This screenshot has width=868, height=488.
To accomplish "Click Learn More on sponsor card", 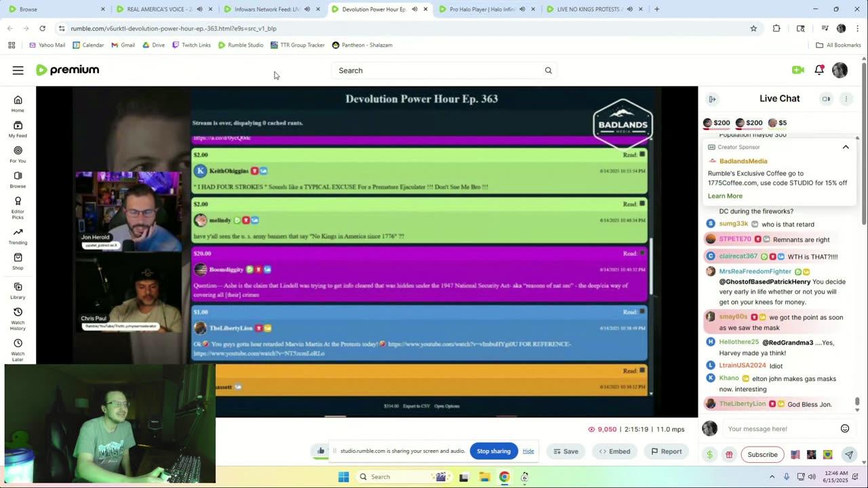I will (x=725, y=196).
